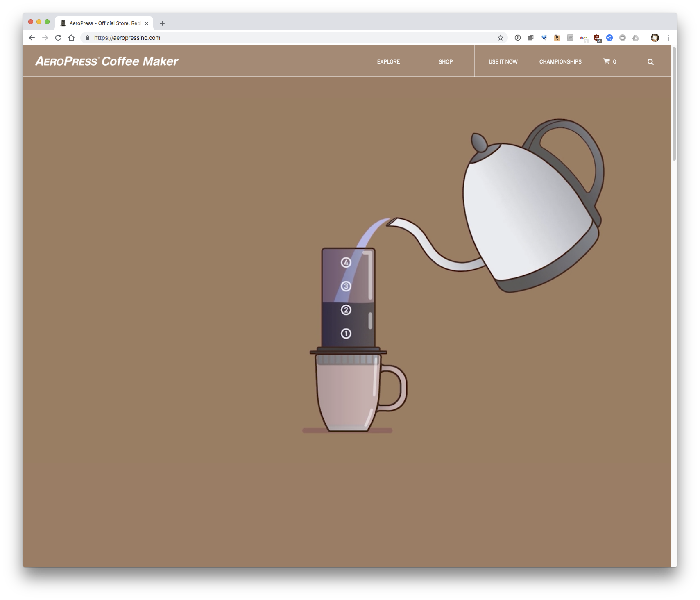Select the AeroPress - Official Store tab
This screenshot has height=600, width=700.
104,23
